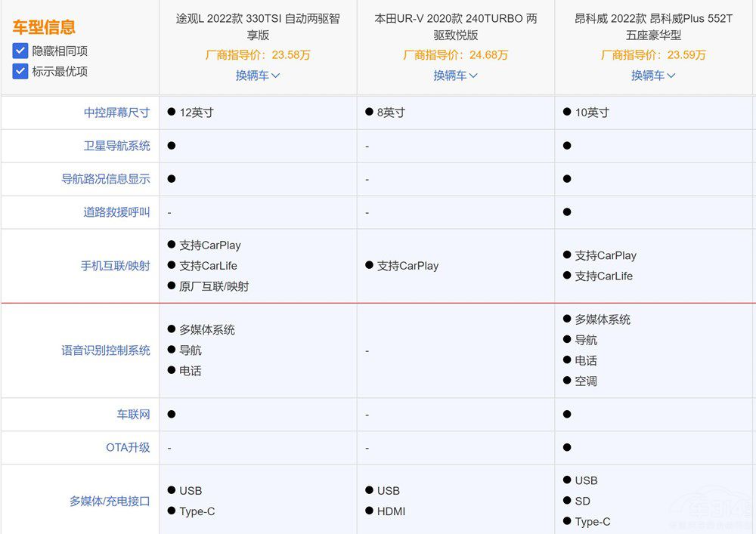Screen dimensions: 756x534
Task: Open the 手机互联/映射 row label
Action: (x=115, y=266)
